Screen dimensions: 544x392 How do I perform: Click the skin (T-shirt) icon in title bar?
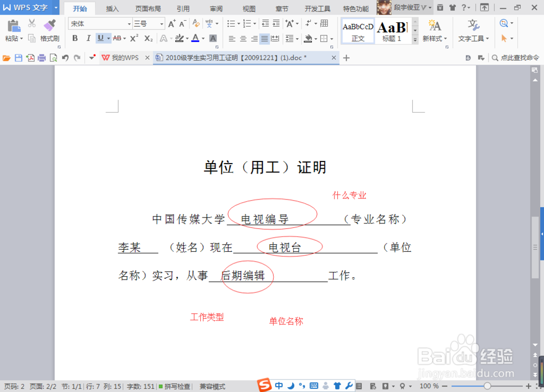[x=453, y=7]
